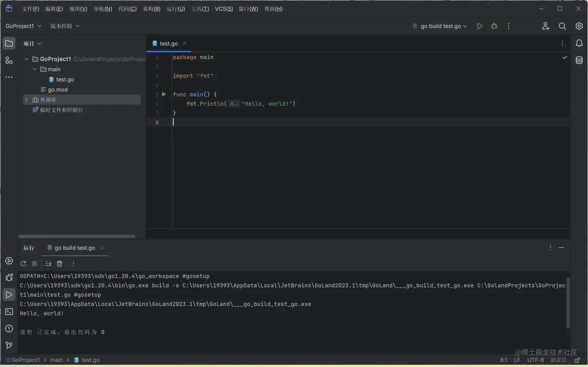Open the 版本控制 dropdown
Viewport: 588px width, 367px height.
click(65, 26)
